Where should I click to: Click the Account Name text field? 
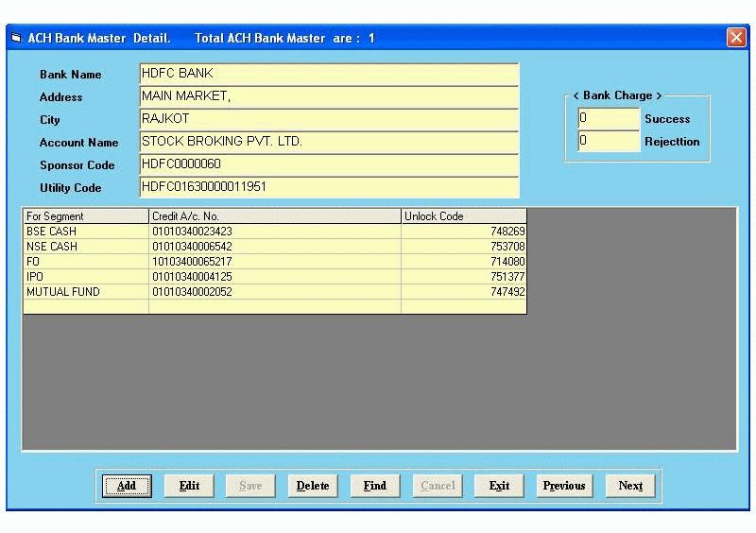click(x=328, y=142)
